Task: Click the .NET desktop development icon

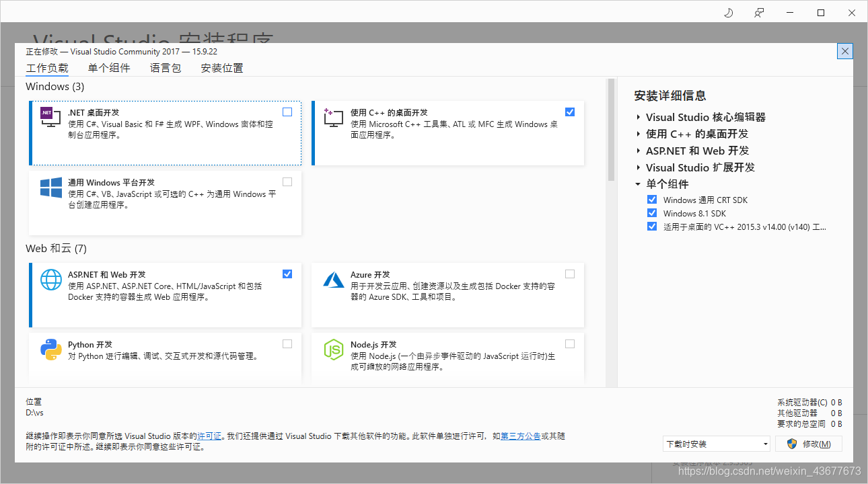Action: coord(51,117)
